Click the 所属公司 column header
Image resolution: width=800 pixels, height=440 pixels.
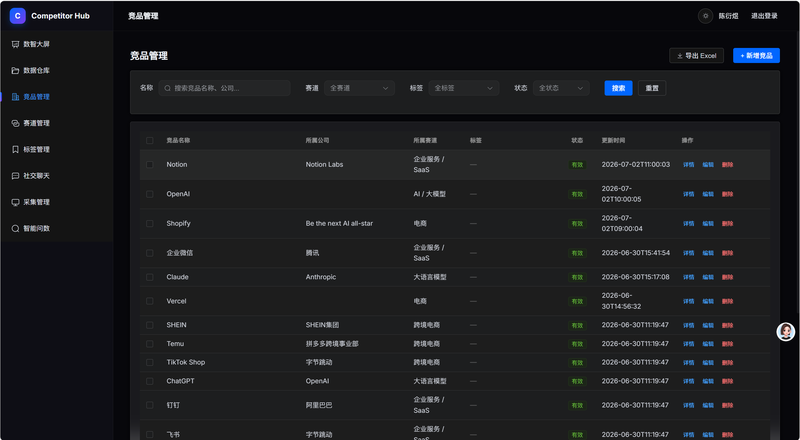click(x=317, y=140)
